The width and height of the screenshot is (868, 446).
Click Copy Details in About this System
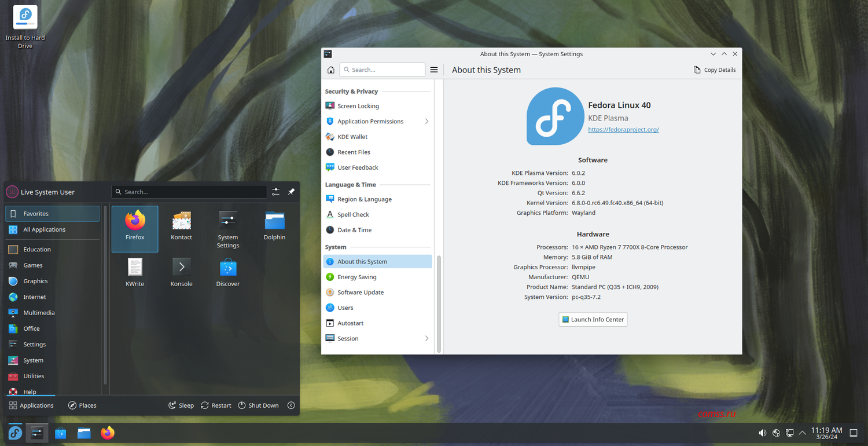click(x=715, y=70)
